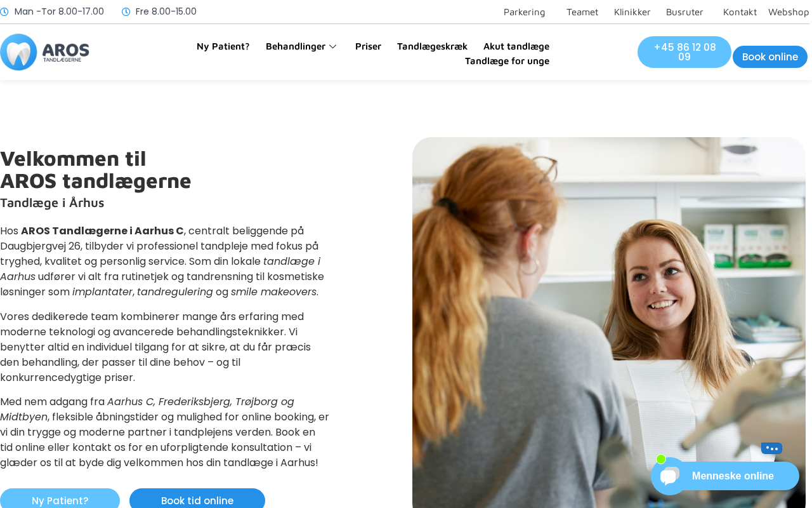This screenshot has width=812, height=508.
Task: Click the dentist and patient hero photo
Action: (609, 323)
